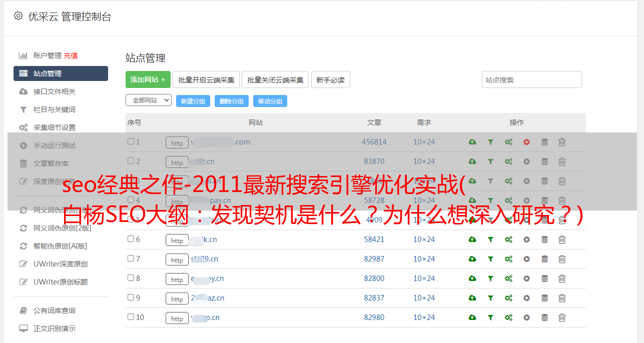This screenshot has width=644, height=343.
Task: Tick checkbox for site number 6
Action: tap(131, 239)
